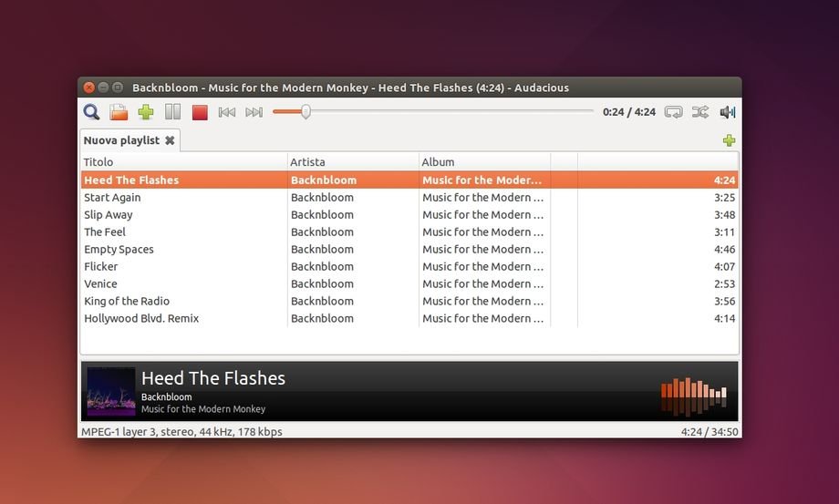The height and width of the screenshot is (504, 839).
Task: Click the large Heed The Flashes title
Action: tap(213, 378)
